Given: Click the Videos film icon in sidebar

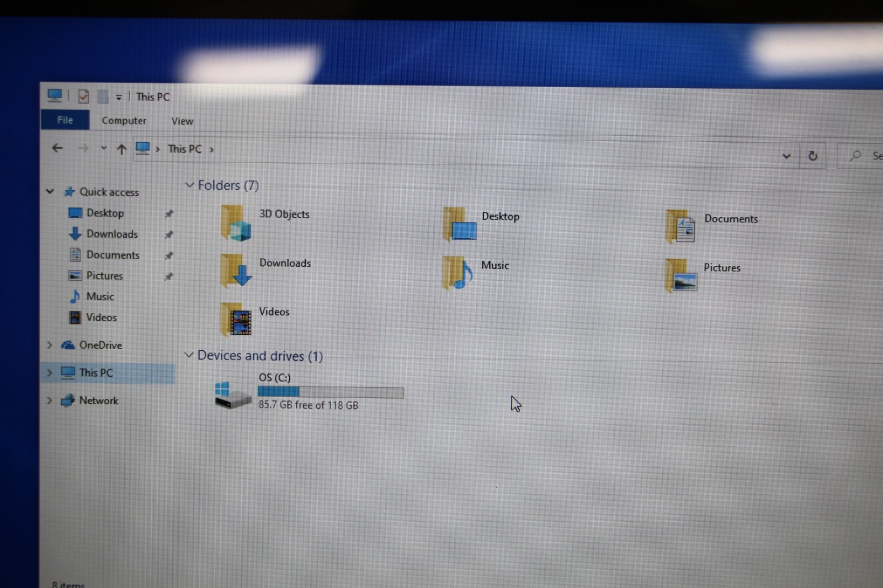Looking at the screenshot, I should 75,317.
